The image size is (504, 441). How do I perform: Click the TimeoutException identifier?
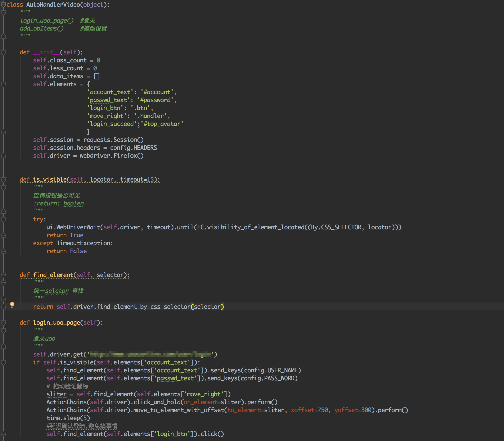click(x=84, y=243)
